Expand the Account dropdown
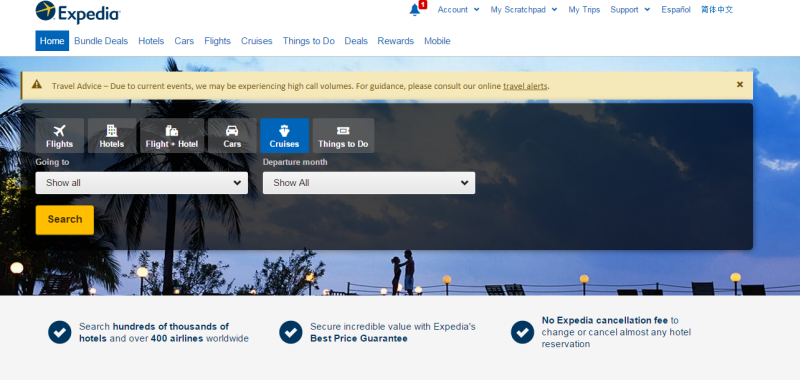The height and width of the screenshot is (380, 800). 458,10
